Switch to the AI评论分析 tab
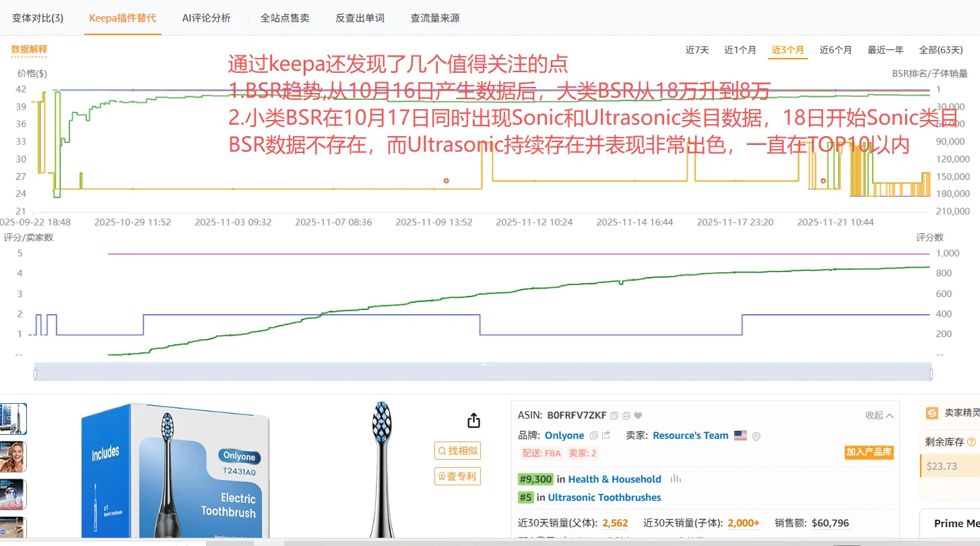 tap(205, 18)
